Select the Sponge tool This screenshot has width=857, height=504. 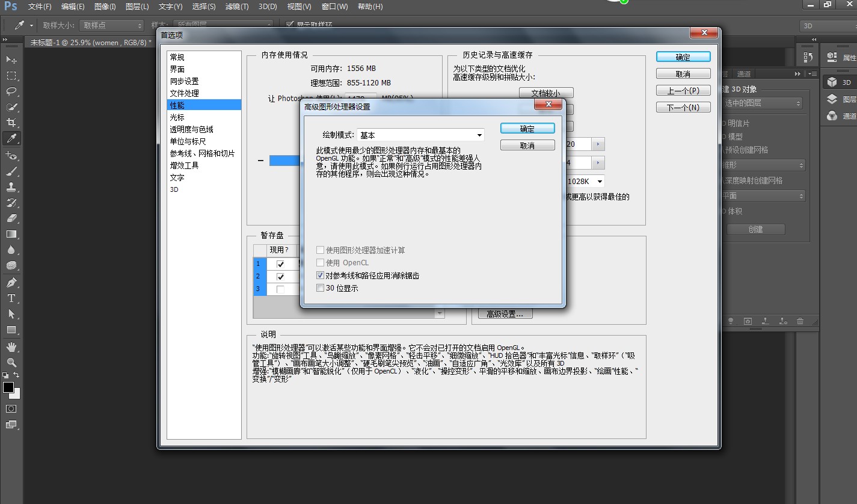(x=11, y=265)
